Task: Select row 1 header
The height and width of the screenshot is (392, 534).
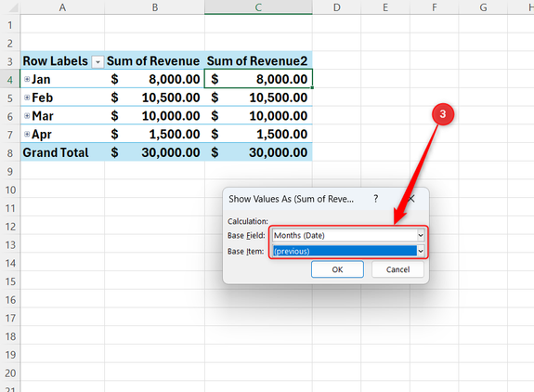Action: pyautogui.click(x=10, y=25)
